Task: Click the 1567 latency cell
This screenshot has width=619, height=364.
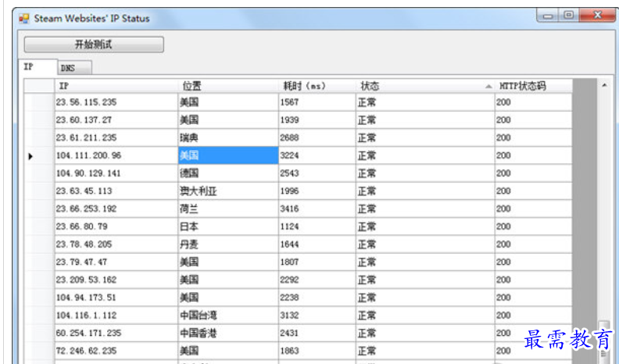Action: [x=317, y=102]
